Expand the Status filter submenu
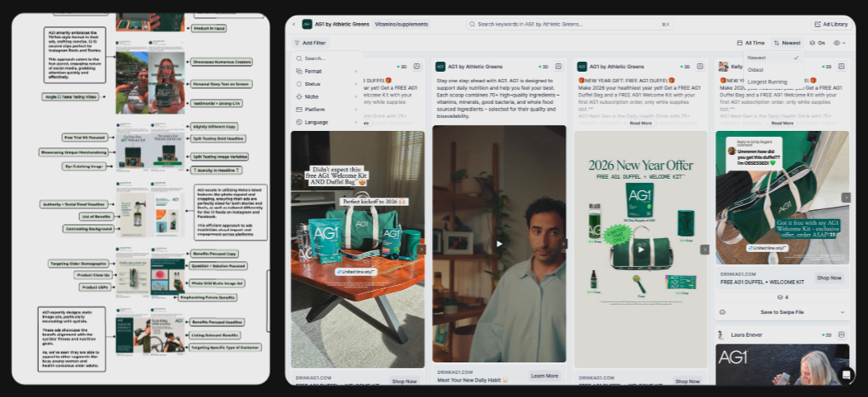The image size is (868, 397). pyautogui.click(x=326, y=83)
